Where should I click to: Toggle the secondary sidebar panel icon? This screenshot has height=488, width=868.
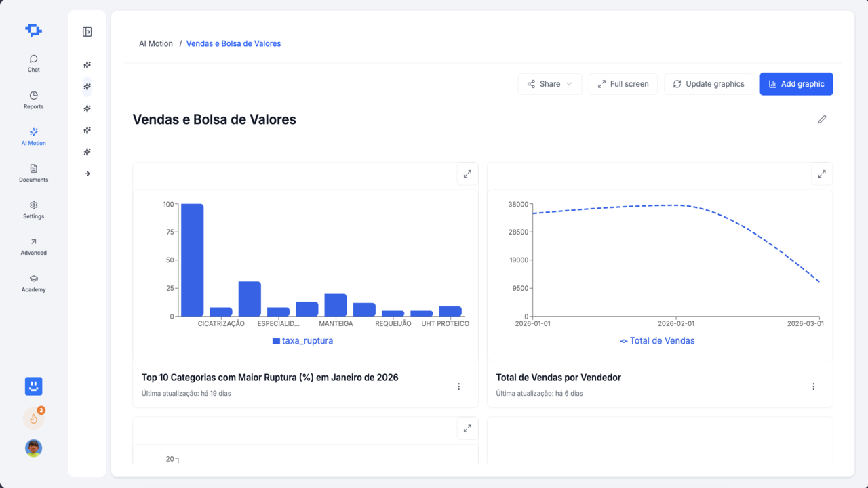point(87,32)
